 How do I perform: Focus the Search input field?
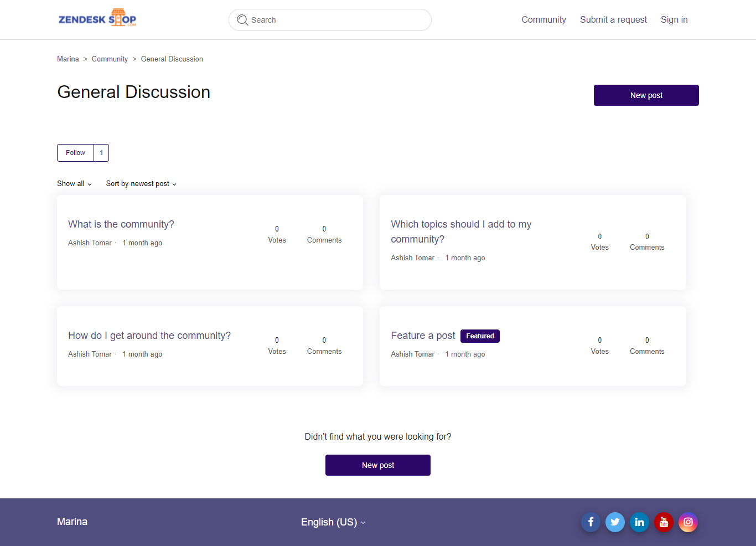coord(338,20)
